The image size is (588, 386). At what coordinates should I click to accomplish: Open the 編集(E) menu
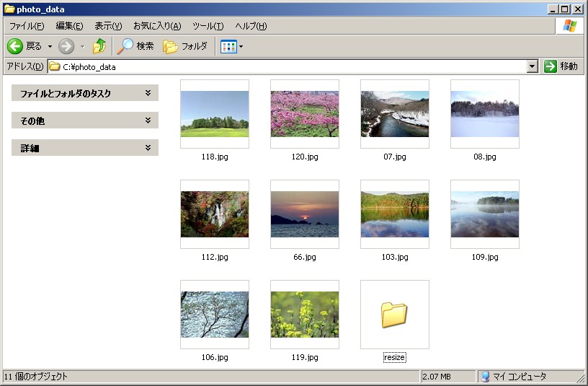pos(69,26)
